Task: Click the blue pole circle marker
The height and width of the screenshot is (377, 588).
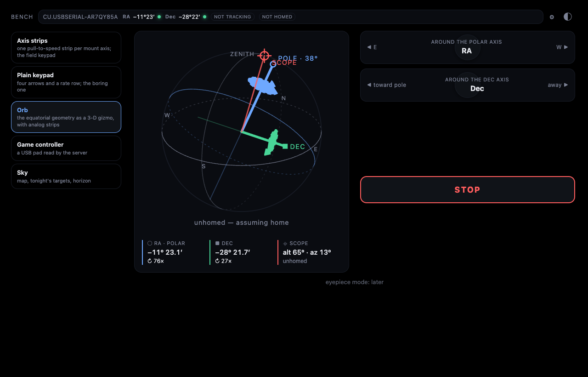Action: coord(273,64)
